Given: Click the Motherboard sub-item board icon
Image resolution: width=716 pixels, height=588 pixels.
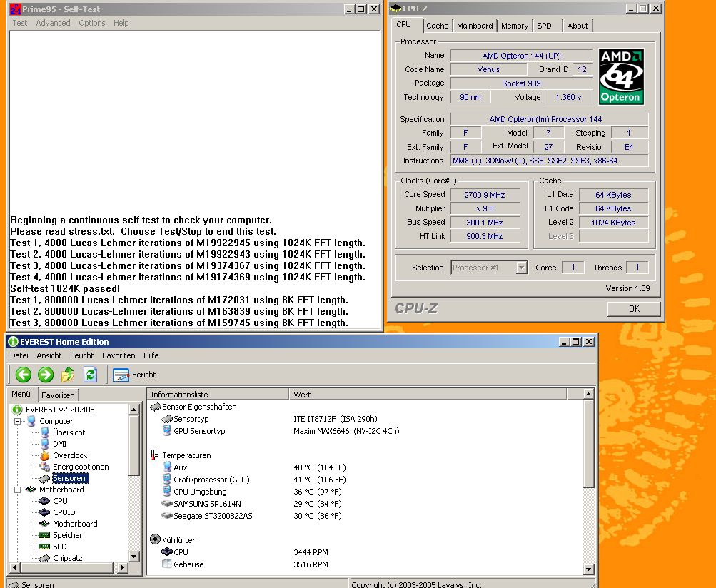Looking at the screenshot, I should pyautogui.click(x=44, y=524).
